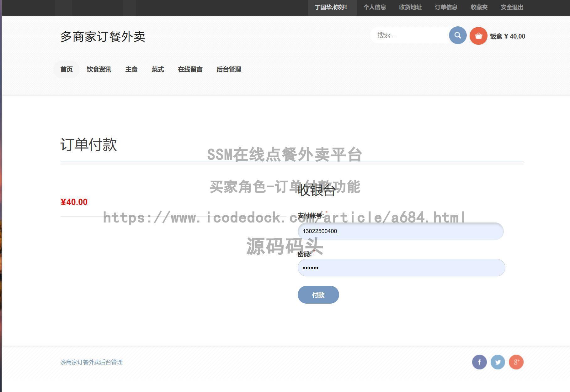Open the 收藏夹 favorites link
Screen dimensions: 570x392
click(x=479, y=7)
